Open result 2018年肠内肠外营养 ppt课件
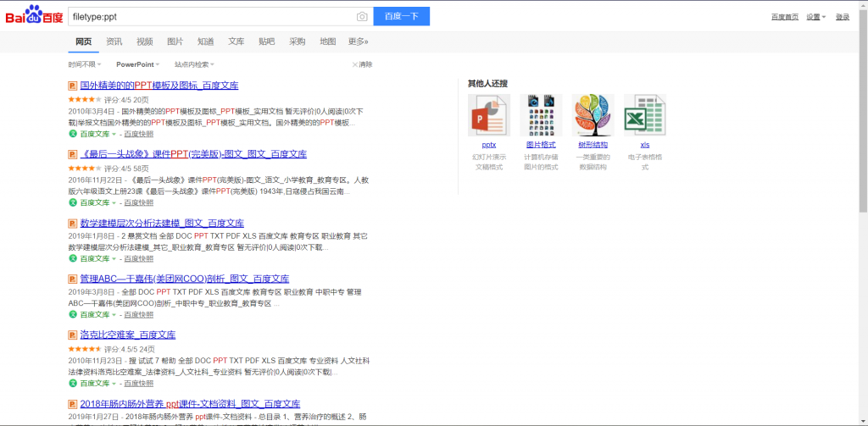Viewport: 868px width, 426px height. 191,404
